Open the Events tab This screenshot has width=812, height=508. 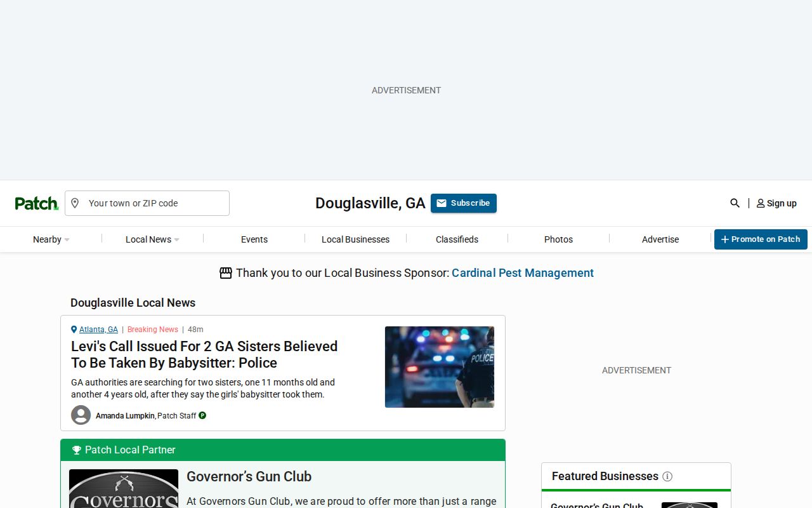click(254, 239)
